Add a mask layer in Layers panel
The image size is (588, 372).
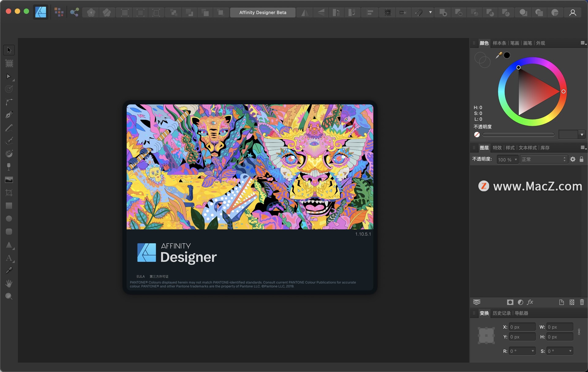click(510, 302)
